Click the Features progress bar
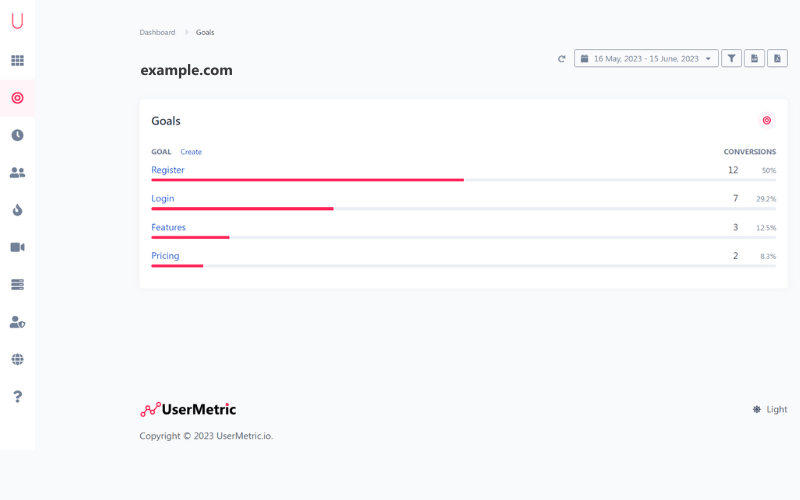The height and width of the screenshot is (500, 800). [x=463, y=237]
